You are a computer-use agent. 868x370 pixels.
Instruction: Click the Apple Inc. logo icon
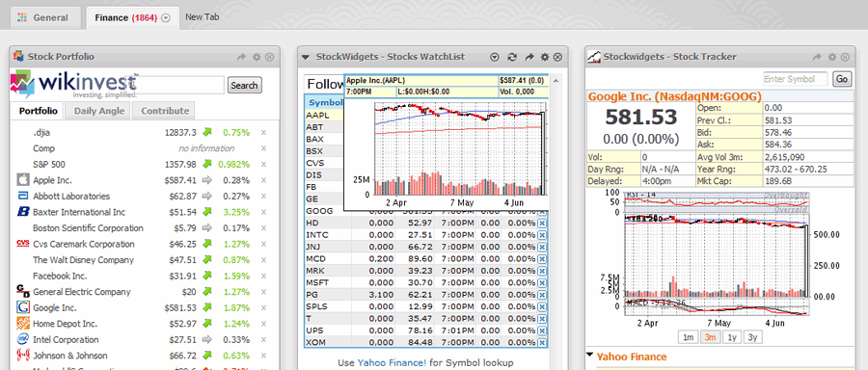23,180
